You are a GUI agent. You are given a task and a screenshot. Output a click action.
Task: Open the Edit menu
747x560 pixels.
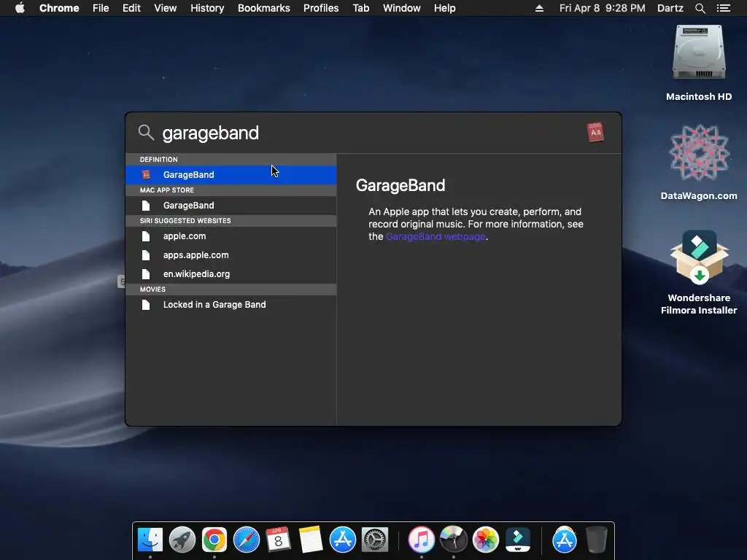pos(131,8)
